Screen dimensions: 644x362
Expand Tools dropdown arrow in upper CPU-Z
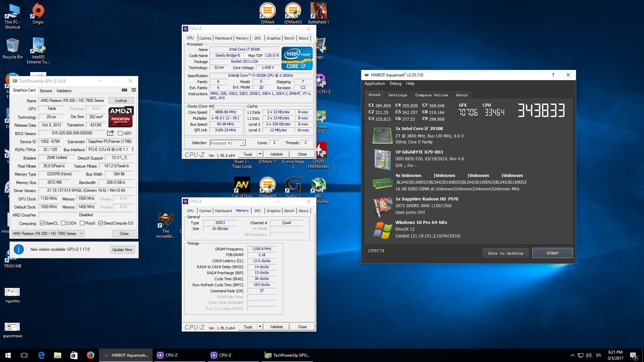260,154
